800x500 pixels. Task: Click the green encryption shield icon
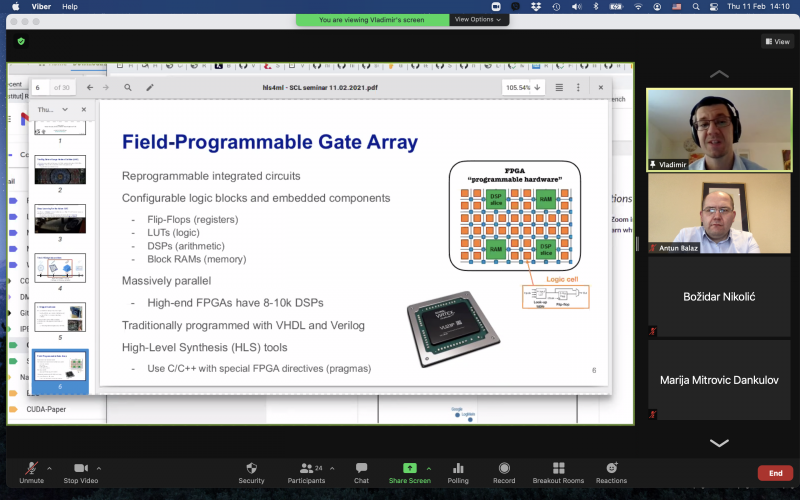click(21, 41)
